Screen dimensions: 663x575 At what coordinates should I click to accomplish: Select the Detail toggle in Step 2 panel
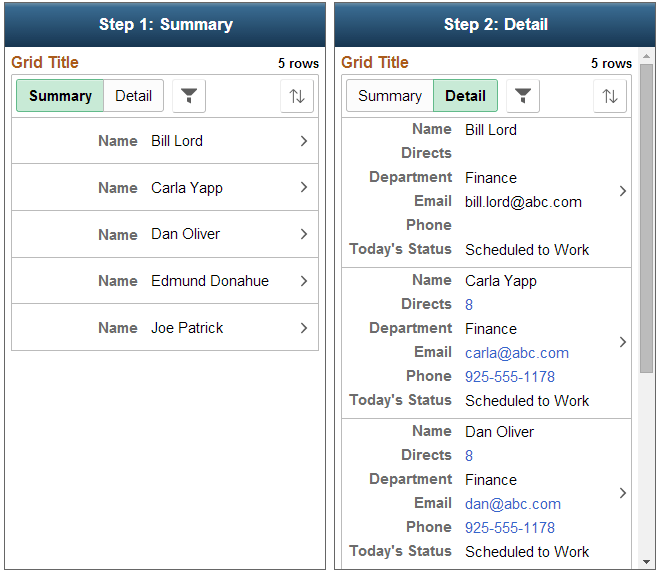click(x=465, y=96)
